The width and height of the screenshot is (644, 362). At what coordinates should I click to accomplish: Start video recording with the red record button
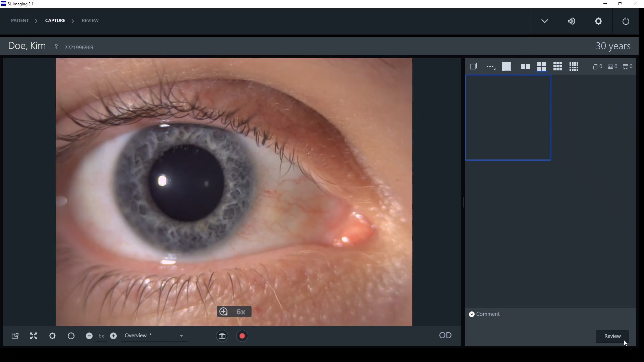pos(242,336)
